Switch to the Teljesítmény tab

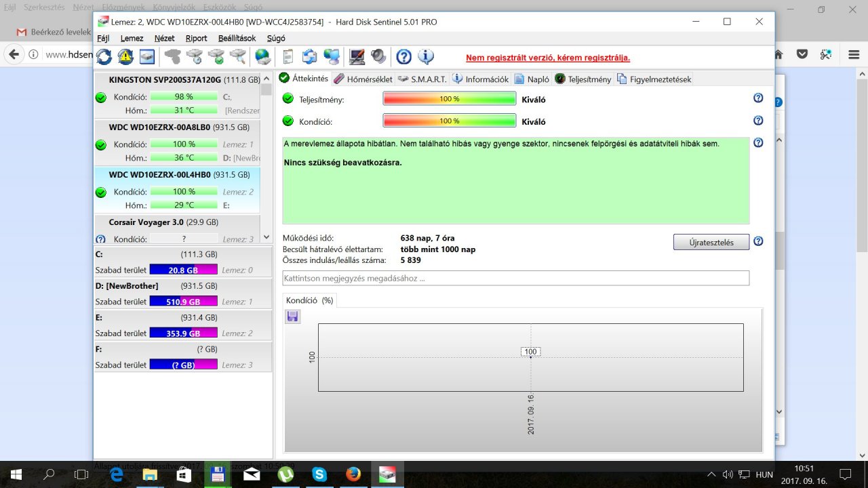[x=583, y=79]
